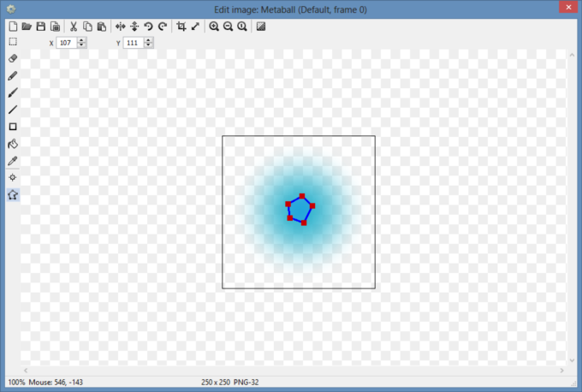The height and width of the screenshot is (392, 582).
Task: Click the X coordinate field showing 107
Action: coord(67,43)
